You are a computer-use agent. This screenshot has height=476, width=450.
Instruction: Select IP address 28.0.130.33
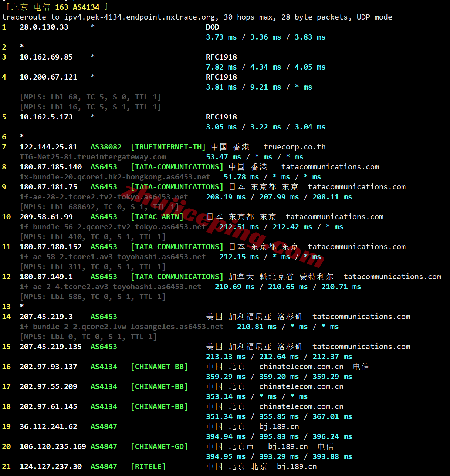click(x=44, y=27)
